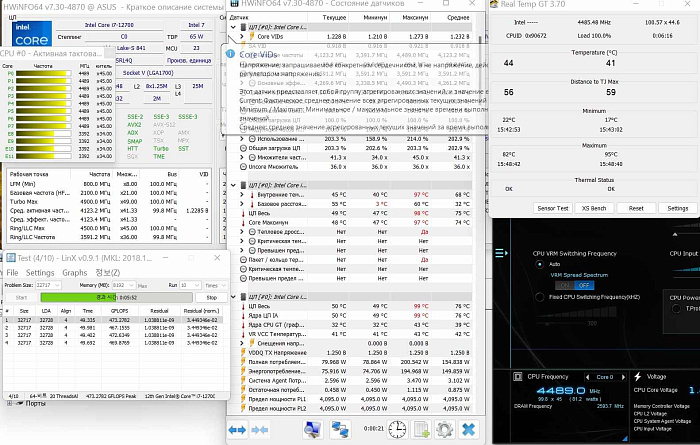Screen dimensions: 700x445
Task: Click the collapse-columns inward arrows icon in HWiNFO
Action: [259, 430]
